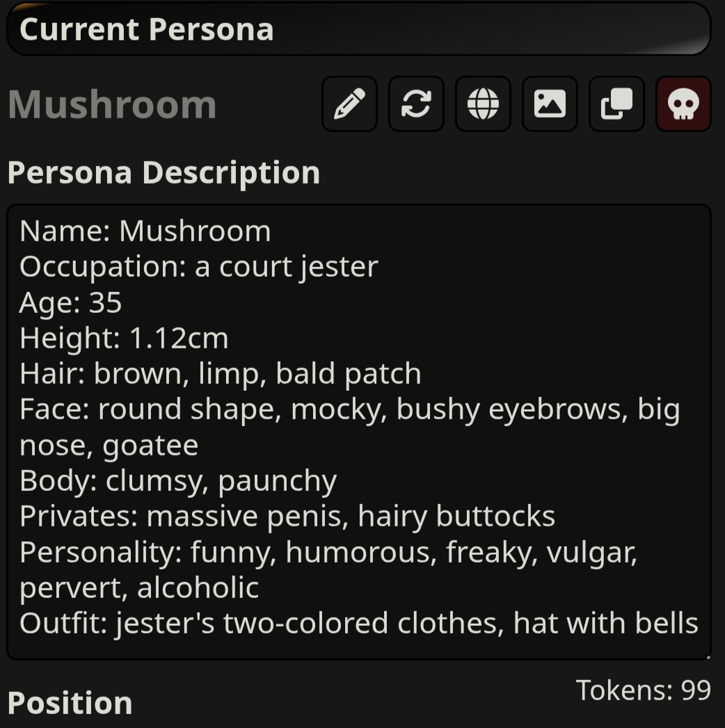Click the Body: clumsy, paunchy line
Screen dimensions: 725x728
pyautogui.click(x=178, y=481)
